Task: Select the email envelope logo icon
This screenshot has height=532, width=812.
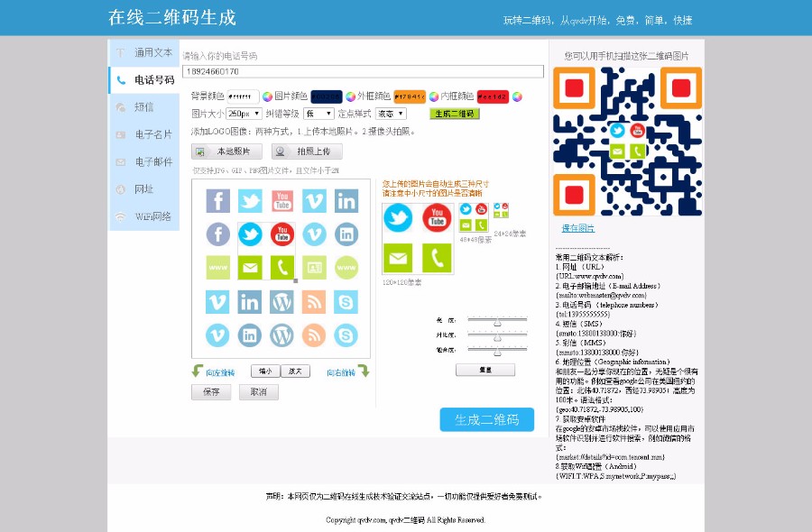Action: (x=249, y=269)
